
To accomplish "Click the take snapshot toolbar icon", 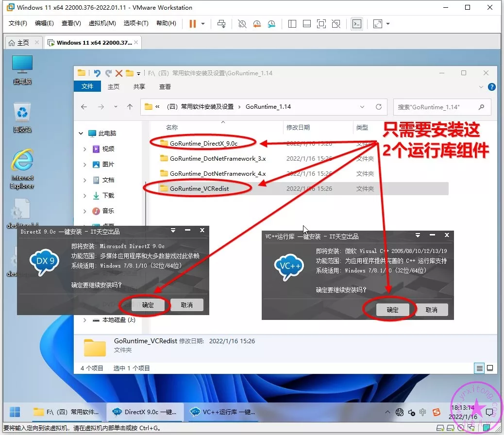I will point(242,24).
